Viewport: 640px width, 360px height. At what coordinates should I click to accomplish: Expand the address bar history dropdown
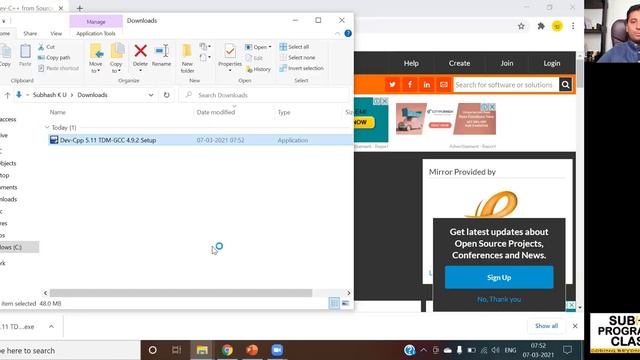coord(151,95)
